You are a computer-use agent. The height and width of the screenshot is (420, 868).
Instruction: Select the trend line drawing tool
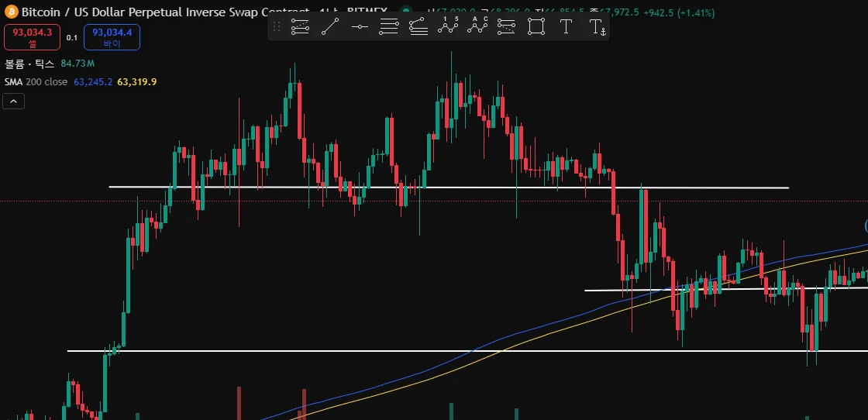pyautogui.click(x=330, y=26)
